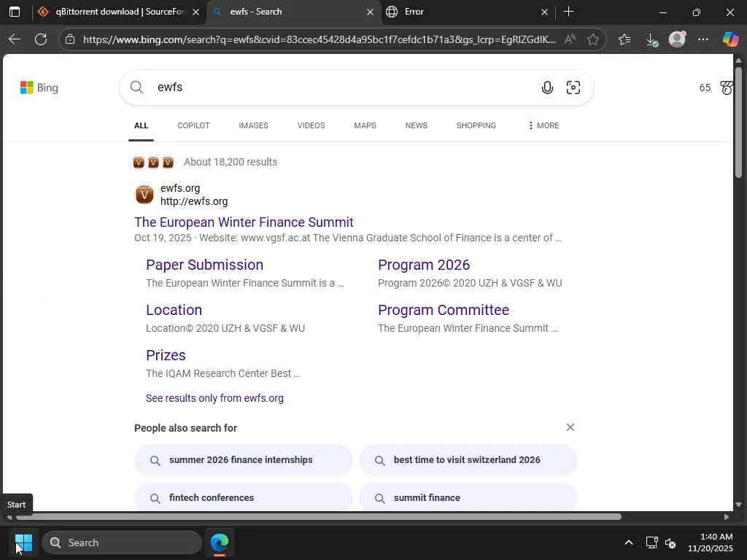Open the Downloads icon in the toolbar
The width and height of the screenshot is (747, 560).
point(651,39)
